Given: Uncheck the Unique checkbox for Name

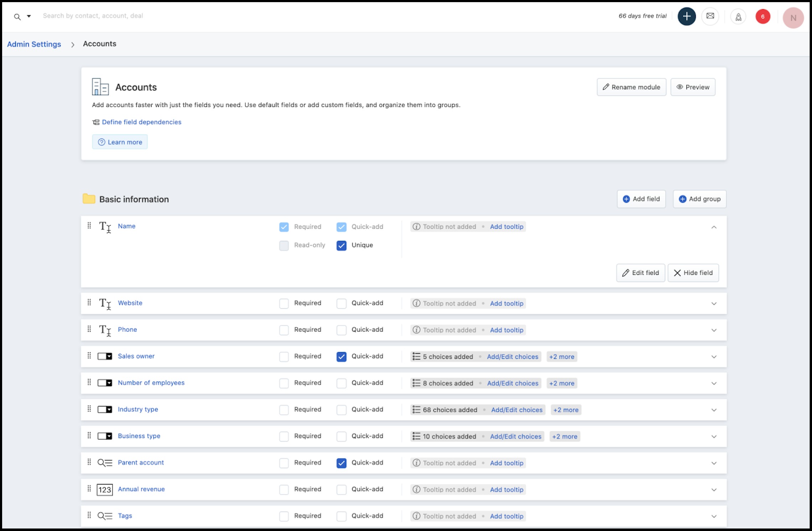Looking at the screenshot, I should click(341, 245).
